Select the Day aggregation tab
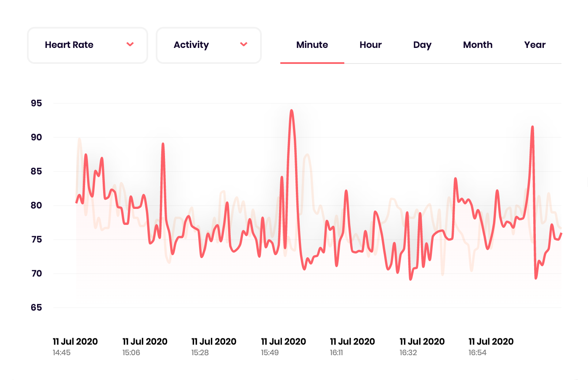This screenshot has height=380, width=588. [422, 45]
